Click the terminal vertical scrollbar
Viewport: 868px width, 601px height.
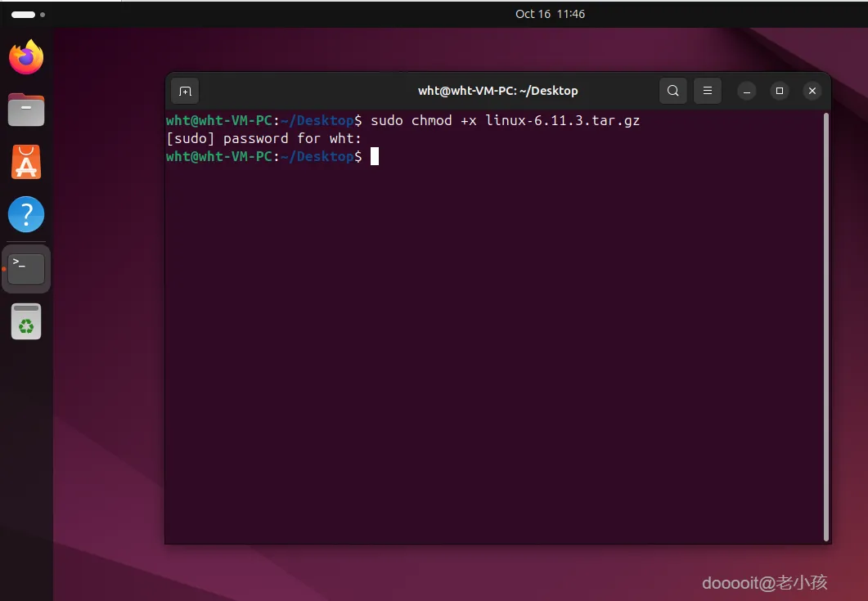tap(826, 326)
